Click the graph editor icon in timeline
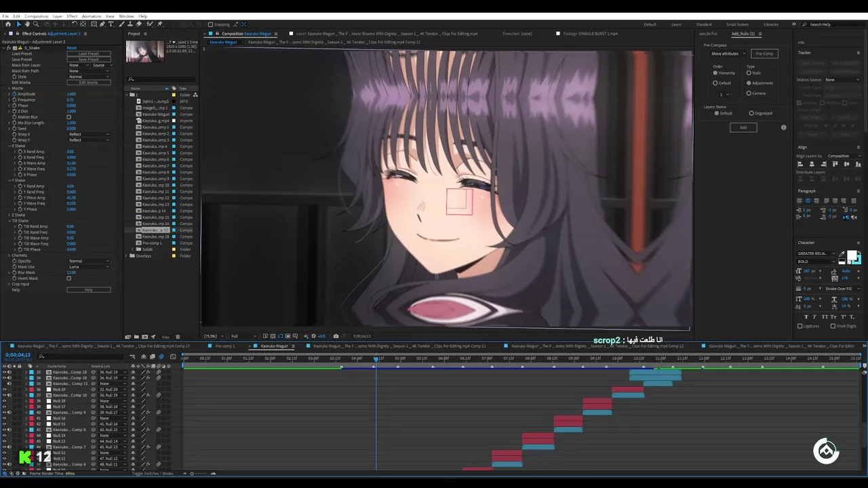868x488 pixels. point(173,357)
